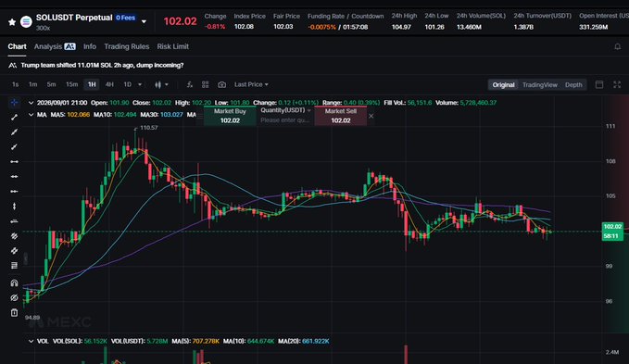The image size is (629, 364).
Task: Delete drawings with trash icon
Action: pyautogui.click(x=14, y=313)
